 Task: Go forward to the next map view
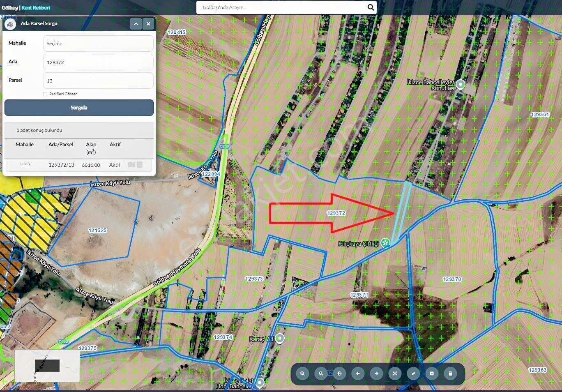376,374
